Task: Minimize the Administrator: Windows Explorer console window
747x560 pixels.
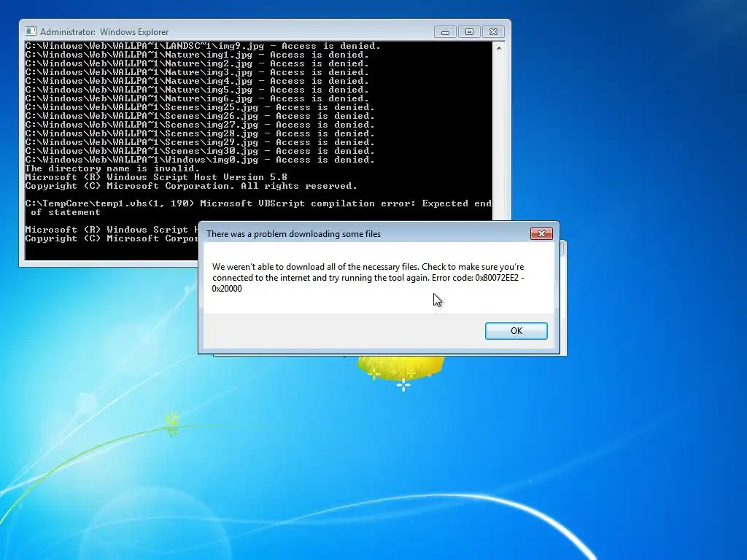Action: (445, 32)
